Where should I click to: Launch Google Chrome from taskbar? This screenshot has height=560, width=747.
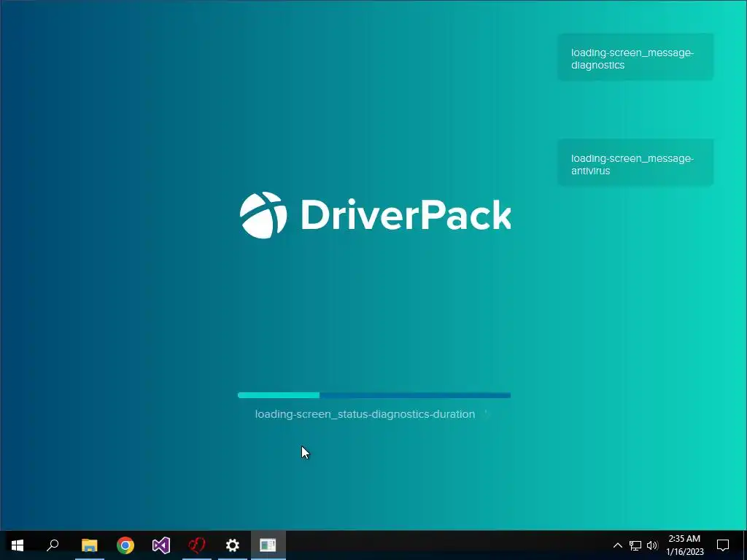pos(125,545)
